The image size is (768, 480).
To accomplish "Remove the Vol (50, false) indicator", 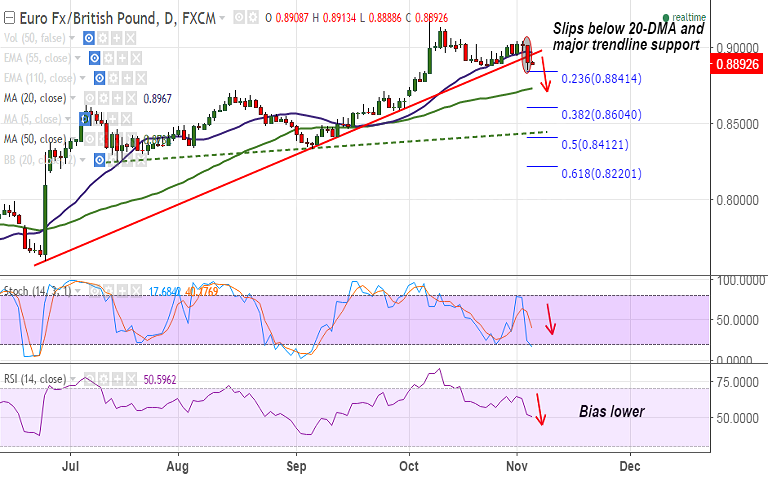I will tap(130, 38).
